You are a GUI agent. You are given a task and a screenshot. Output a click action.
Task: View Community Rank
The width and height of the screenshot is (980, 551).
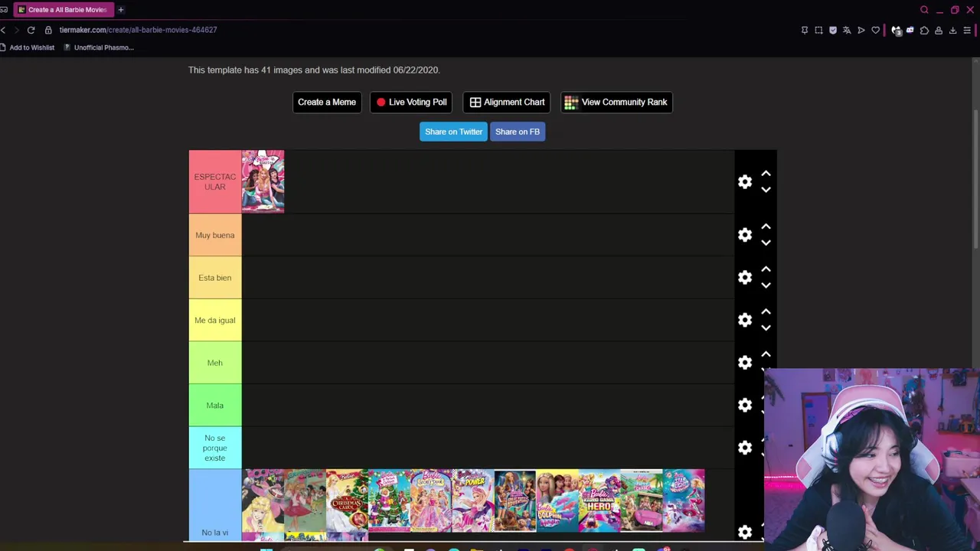(616, 102)
